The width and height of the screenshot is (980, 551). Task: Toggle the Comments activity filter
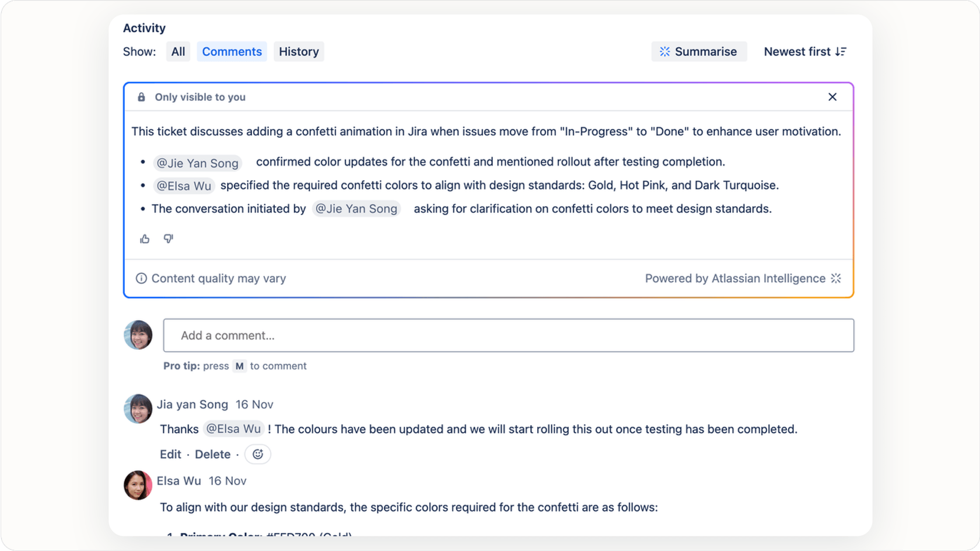pos(232,51)
